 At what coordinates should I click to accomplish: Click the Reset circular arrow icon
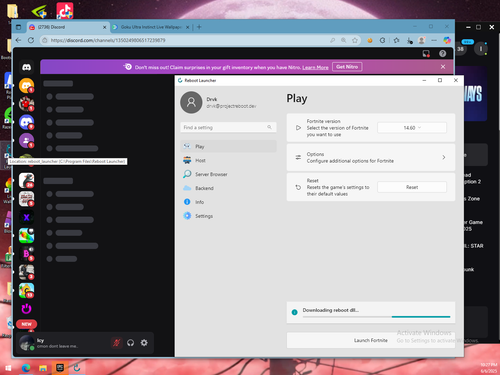click(298, 187)
